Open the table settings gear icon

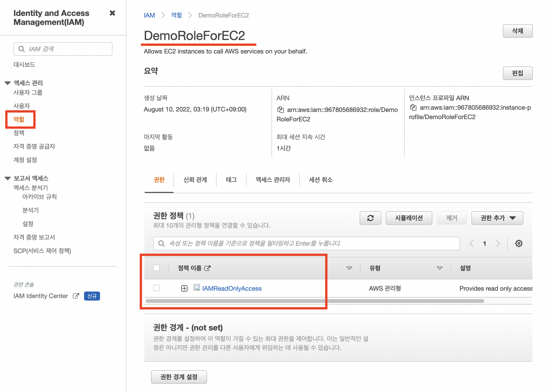[x=519, y=243]
